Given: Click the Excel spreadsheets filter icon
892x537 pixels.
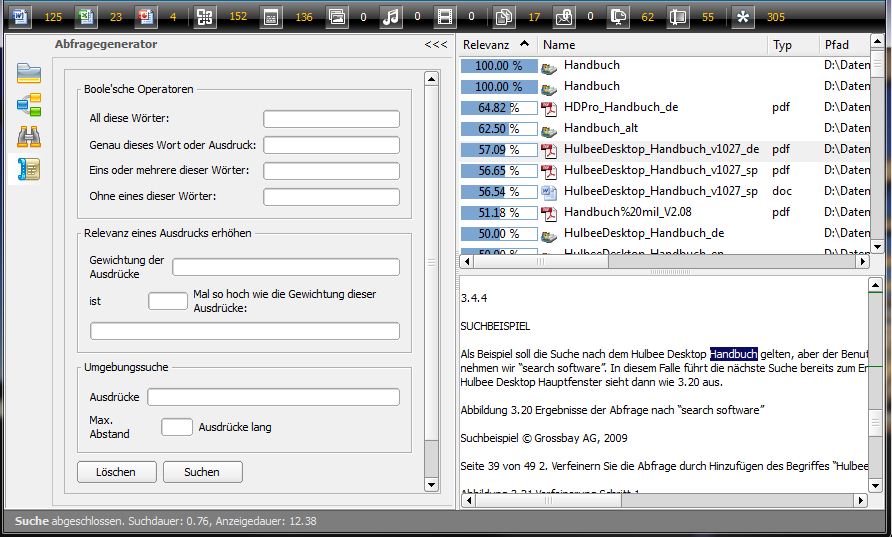Looking at the screenshot, I should 86,16.
